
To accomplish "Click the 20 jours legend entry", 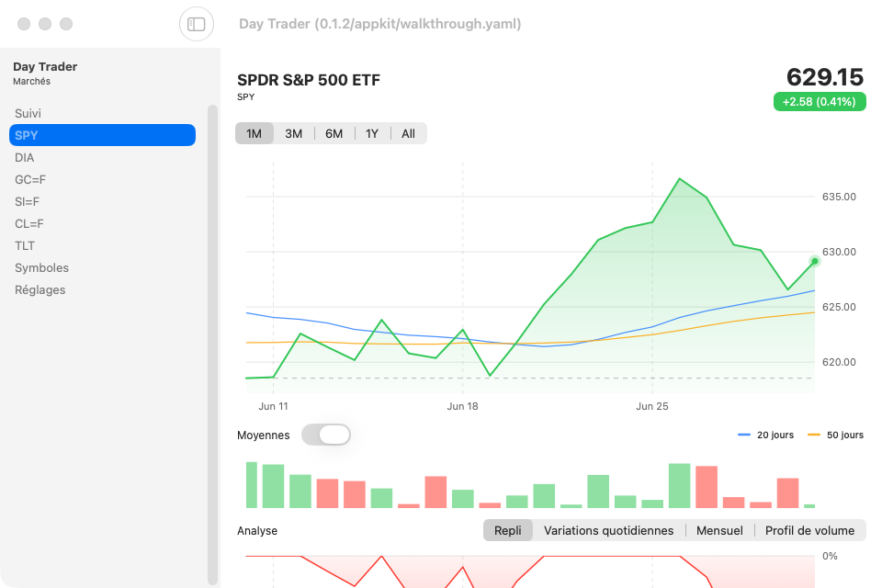I will (x=765, y=435).
